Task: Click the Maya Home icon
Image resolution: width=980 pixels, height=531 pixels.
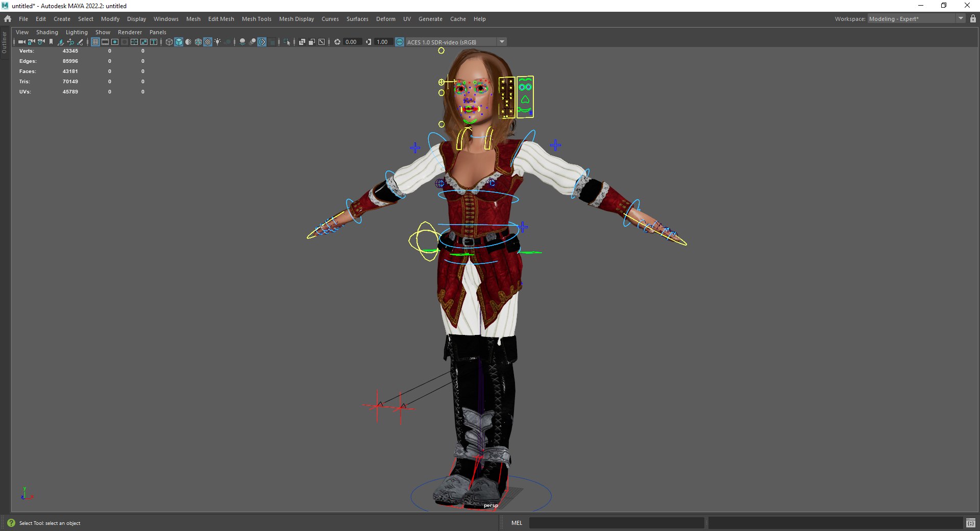Action: pos(7,19)
